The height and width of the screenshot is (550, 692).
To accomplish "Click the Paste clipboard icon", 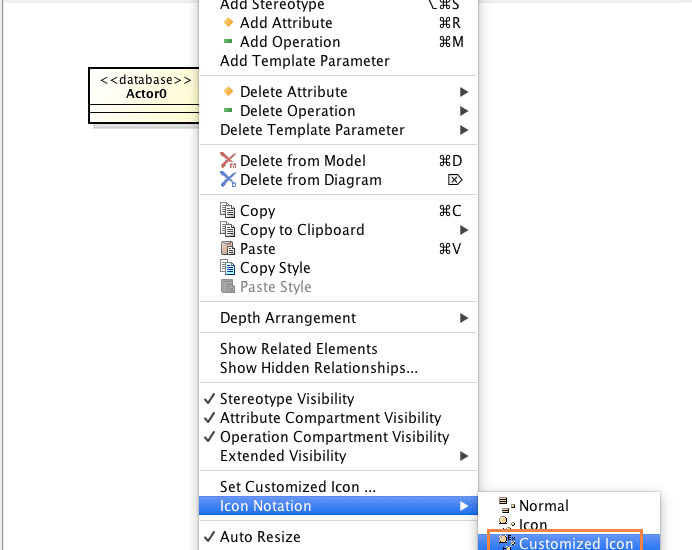I will pos(228,249).
